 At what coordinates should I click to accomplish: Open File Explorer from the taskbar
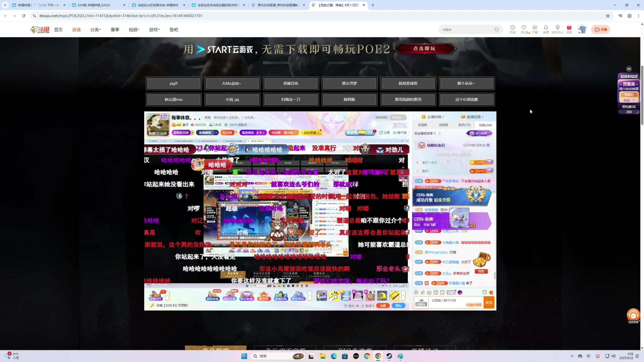323,356
